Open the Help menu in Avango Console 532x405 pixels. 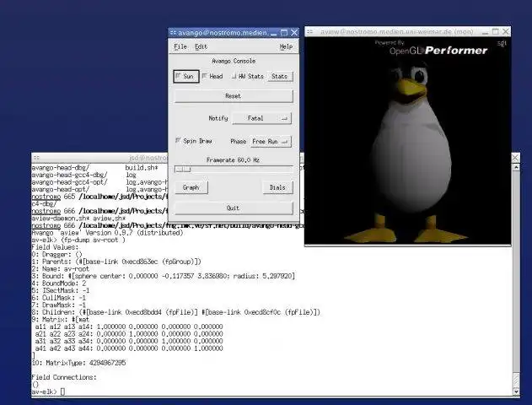pos(286,46)
